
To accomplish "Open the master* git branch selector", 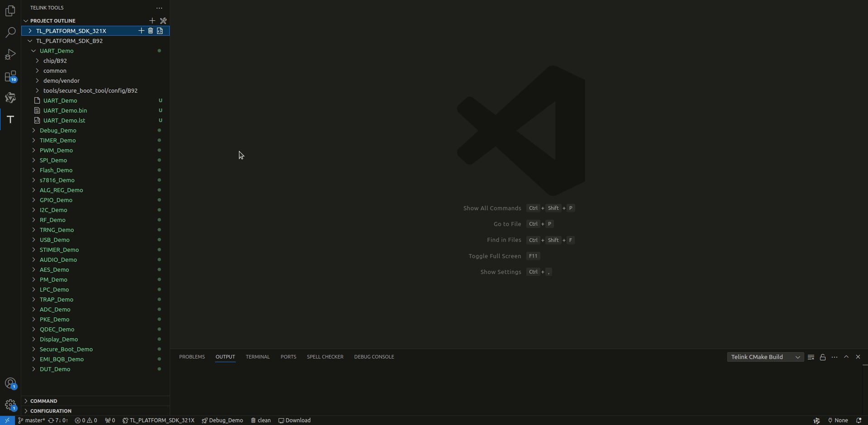I will 31,420.
